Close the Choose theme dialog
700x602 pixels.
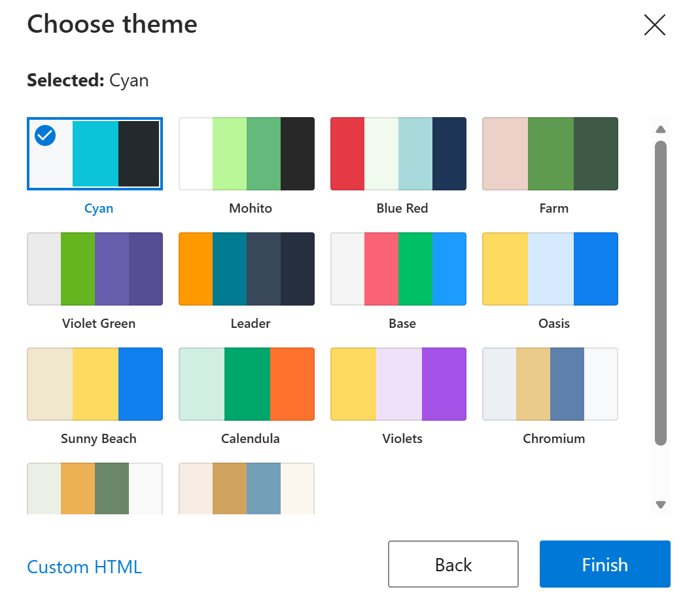[655, 25]
